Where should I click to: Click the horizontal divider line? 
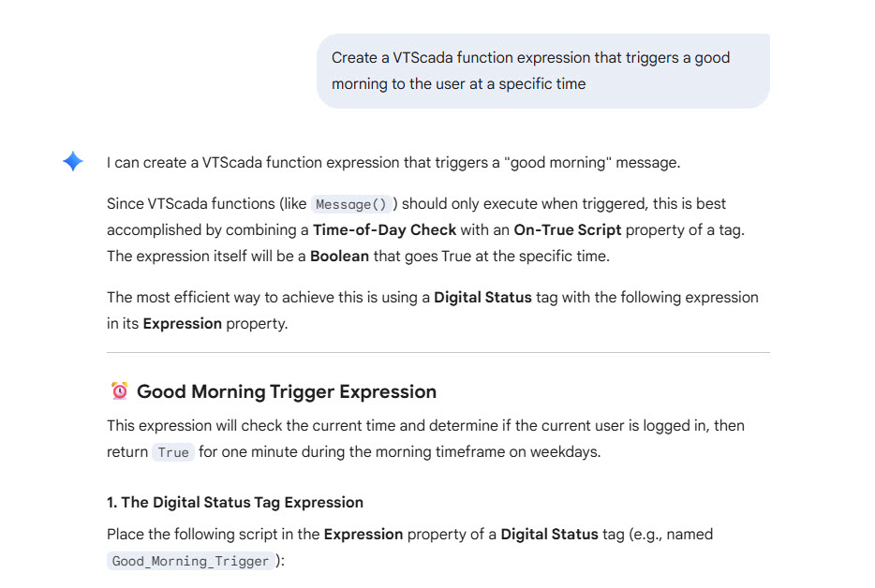coord(437,353)
